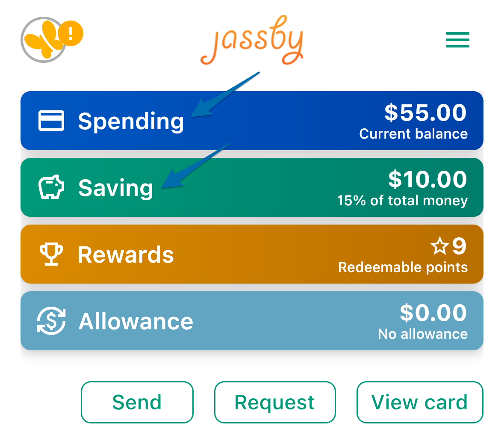The width and height of the screenshot is (504, 438).
Task: Open the Rewards card
Action: (x=252, y=254)
